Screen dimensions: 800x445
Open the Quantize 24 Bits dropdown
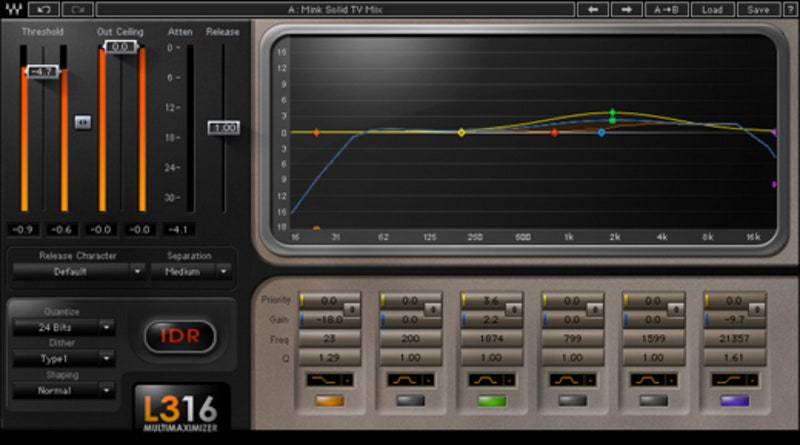point(64,327)
